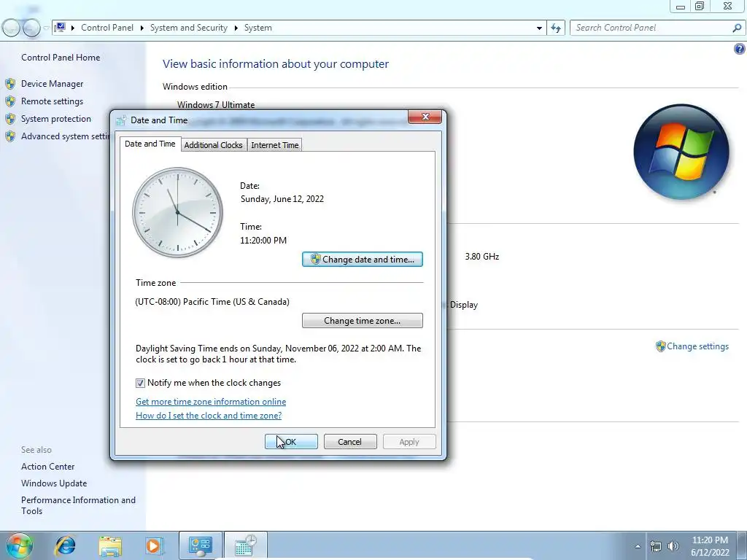Click the Pacific Time zone text
This screenshot has height=560, width=747.
click(x=212, y=302)
